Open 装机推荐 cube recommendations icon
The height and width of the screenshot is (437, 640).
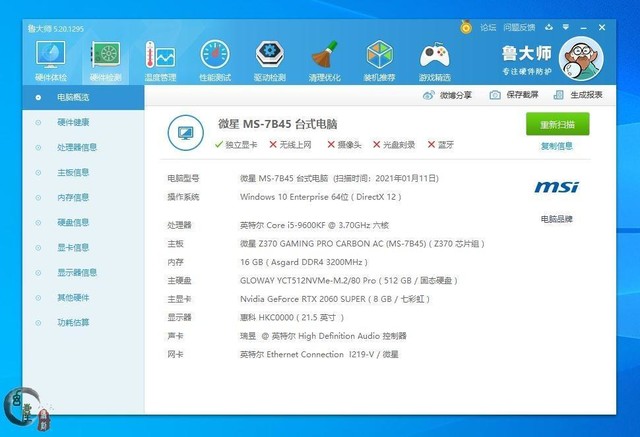(x=379, y=61)
